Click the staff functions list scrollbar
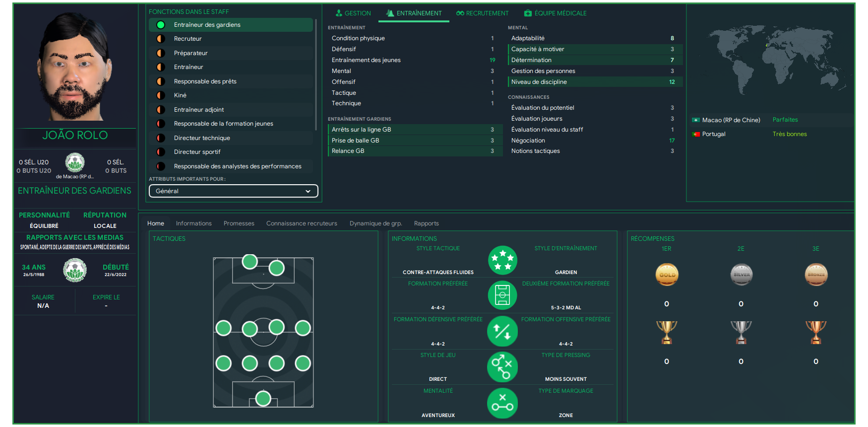 pos(315,74)
